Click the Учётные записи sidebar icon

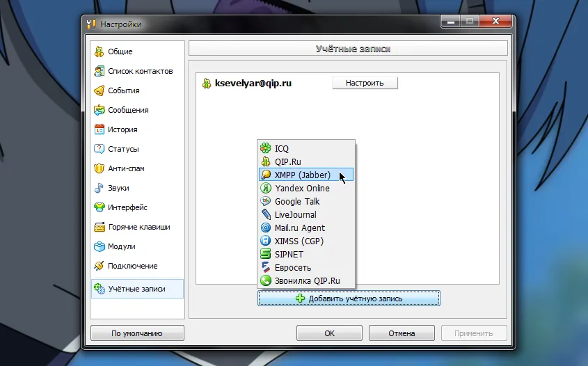click(x=100, y=289)
